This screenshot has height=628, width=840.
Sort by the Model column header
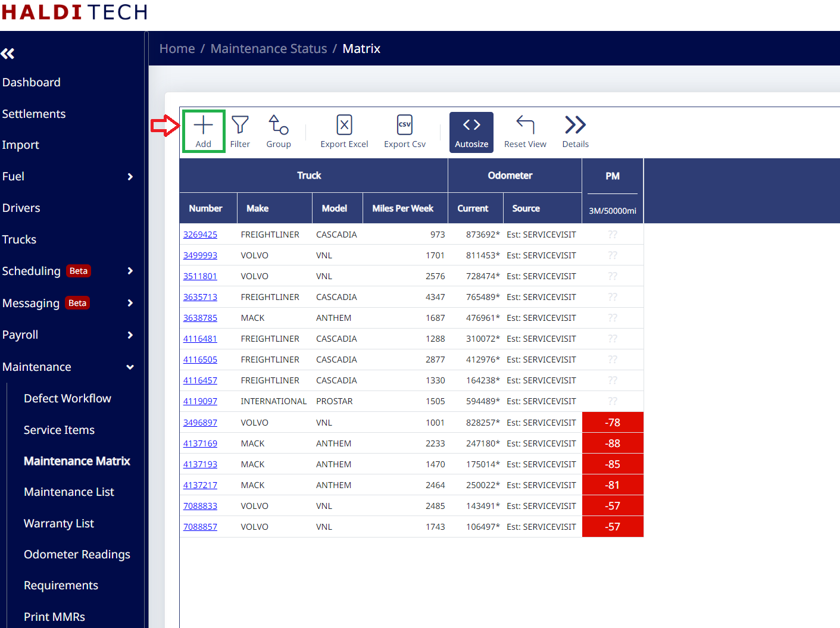[x=338, y=208]
